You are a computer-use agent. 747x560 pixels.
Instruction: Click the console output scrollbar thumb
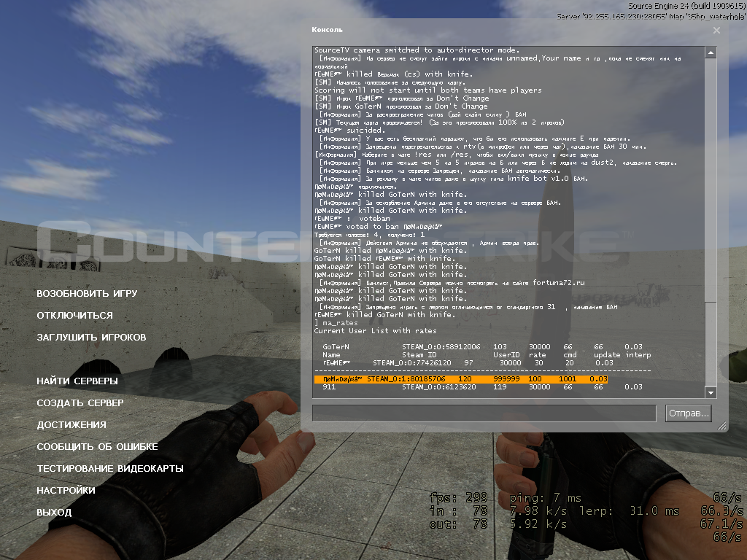pos(711,344)
